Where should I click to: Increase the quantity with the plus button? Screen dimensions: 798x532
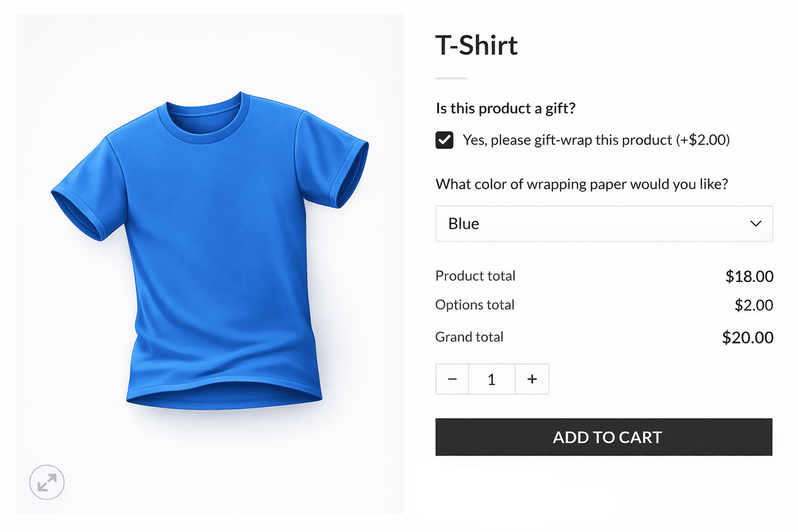[x=532, y=379]
